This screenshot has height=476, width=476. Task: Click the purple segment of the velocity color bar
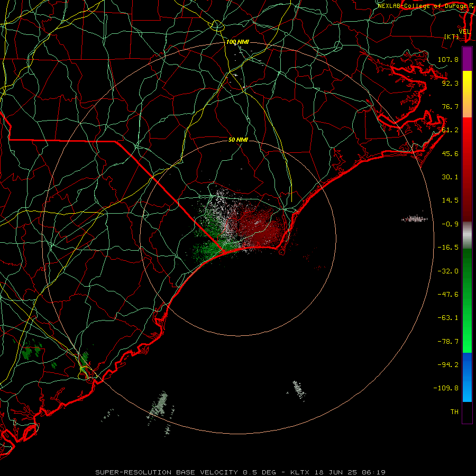(x=467, y=59)
